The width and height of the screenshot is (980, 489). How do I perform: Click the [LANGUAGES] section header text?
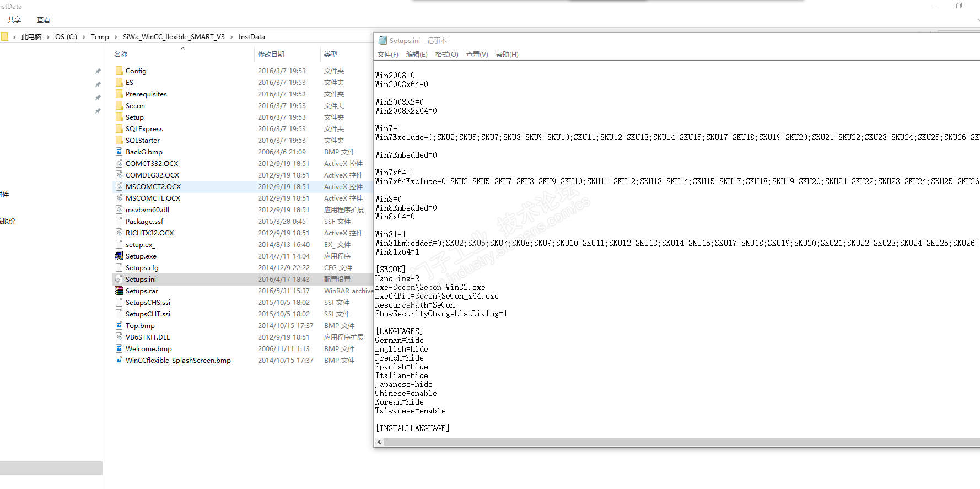click(399, 331)
